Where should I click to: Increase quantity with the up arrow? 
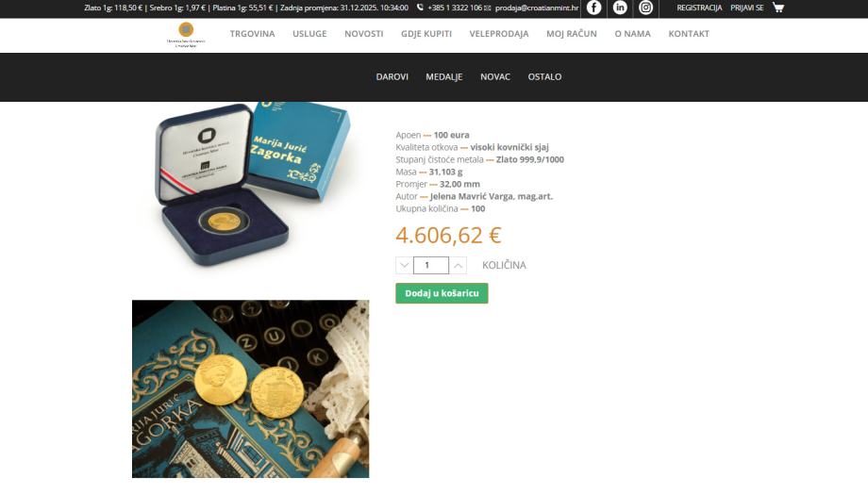[x=458, y=266]
